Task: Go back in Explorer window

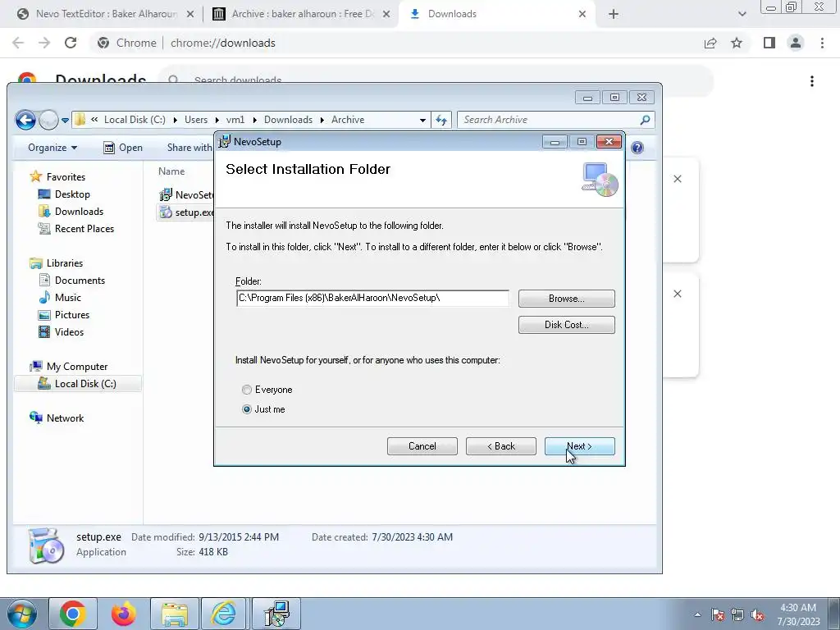Action: pos(25,120)
